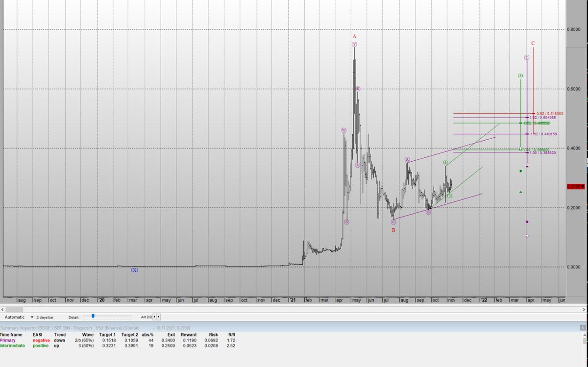Select the blue (X) wave label
Viewport: 588px width, 367px height.
(135, 270)
